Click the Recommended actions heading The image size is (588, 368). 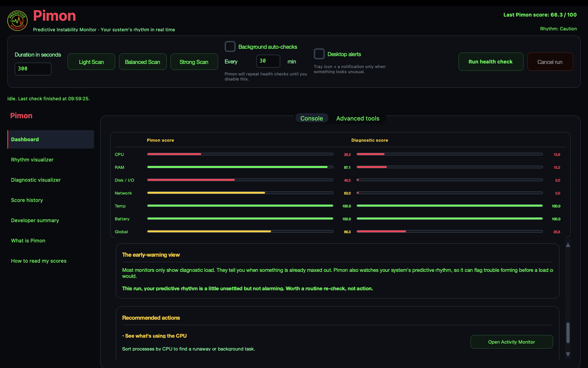pos(151,318)
